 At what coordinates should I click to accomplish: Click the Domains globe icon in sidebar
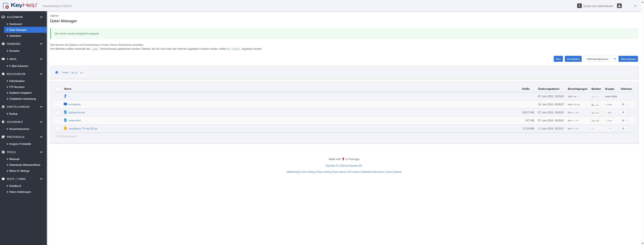click(3, 44)
